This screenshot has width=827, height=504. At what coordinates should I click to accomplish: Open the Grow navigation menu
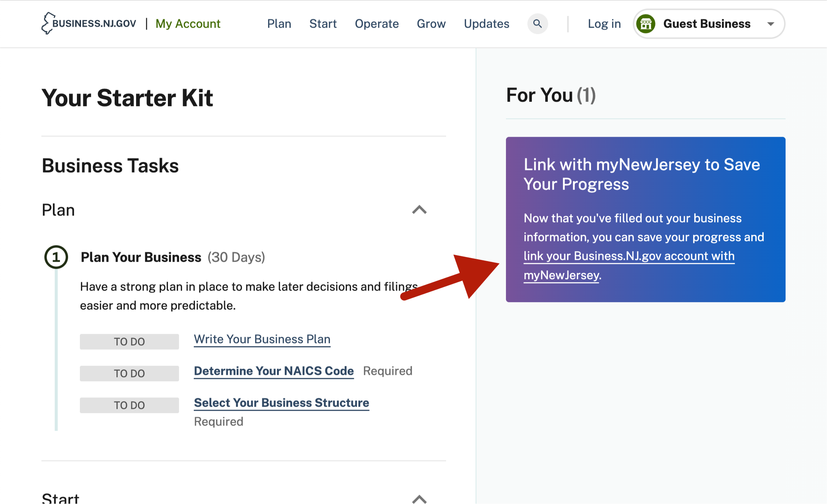pyautogui.click(x=431, y=24)
